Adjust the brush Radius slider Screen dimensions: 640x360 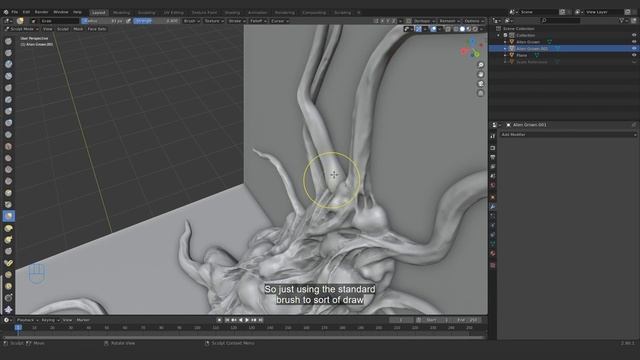click(x=102, y=21)
